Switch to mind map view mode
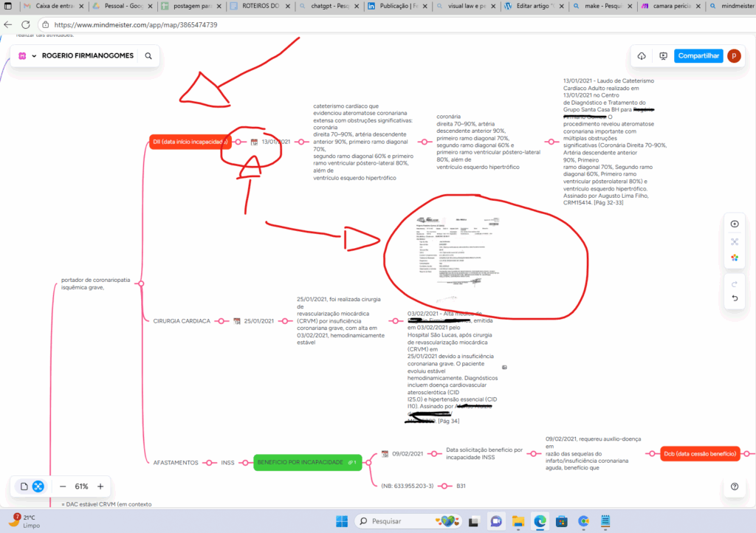This screenshot has width=756, height=533. [38, 486]
